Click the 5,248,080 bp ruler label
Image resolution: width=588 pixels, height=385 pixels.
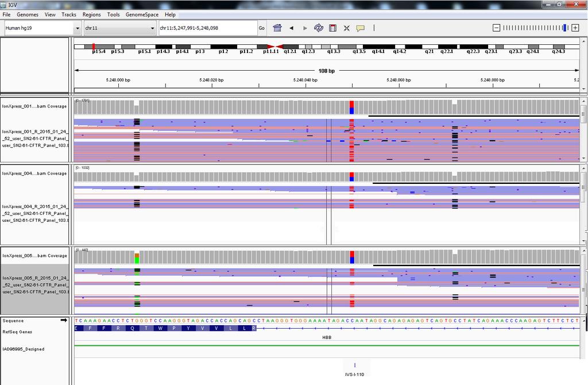point(492,80)
